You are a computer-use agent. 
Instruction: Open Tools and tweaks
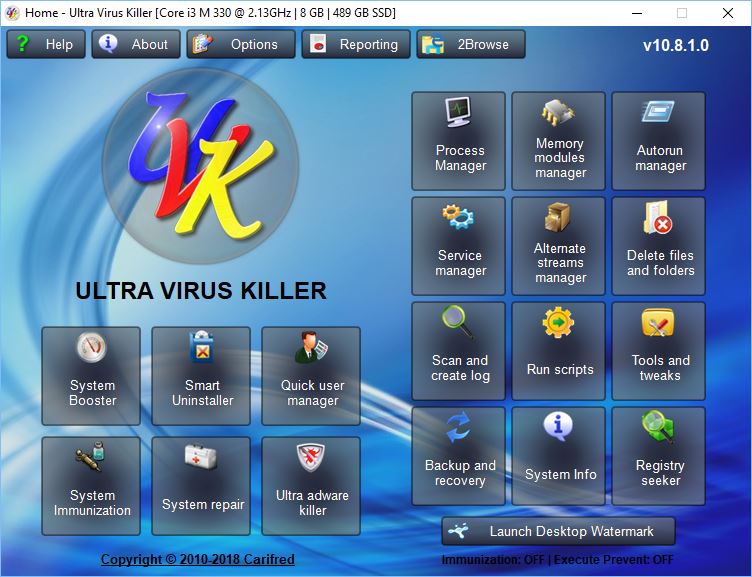[x=658, y=351]
